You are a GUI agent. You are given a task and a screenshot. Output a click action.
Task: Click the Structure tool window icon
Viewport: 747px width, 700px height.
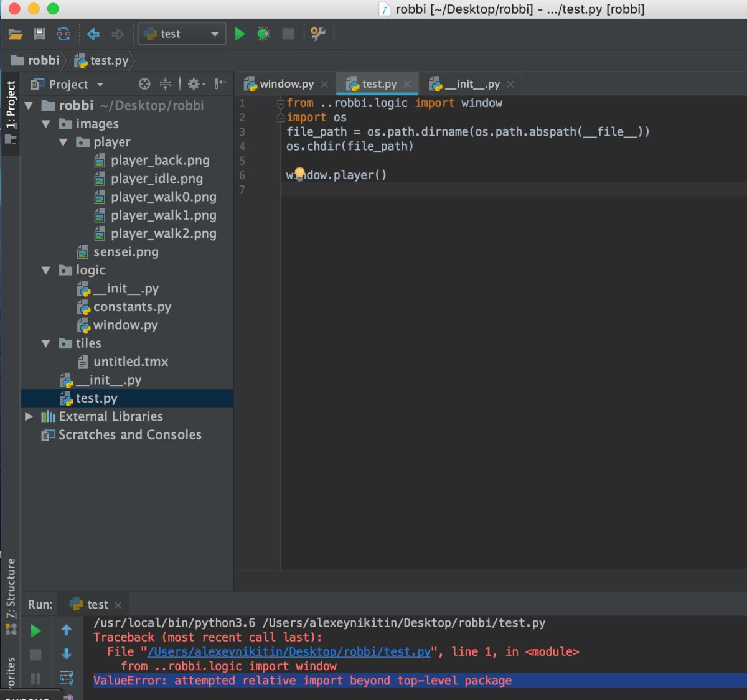[11, 629]
